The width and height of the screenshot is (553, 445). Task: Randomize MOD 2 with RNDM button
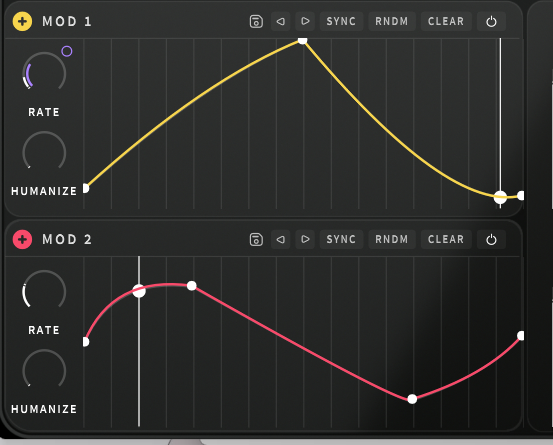coord(392,239)
